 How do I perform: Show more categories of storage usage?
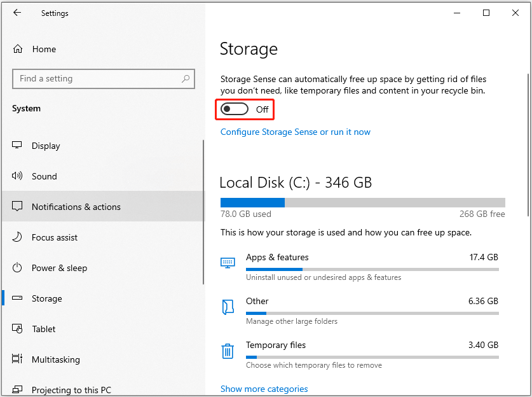tap(264, 388)
